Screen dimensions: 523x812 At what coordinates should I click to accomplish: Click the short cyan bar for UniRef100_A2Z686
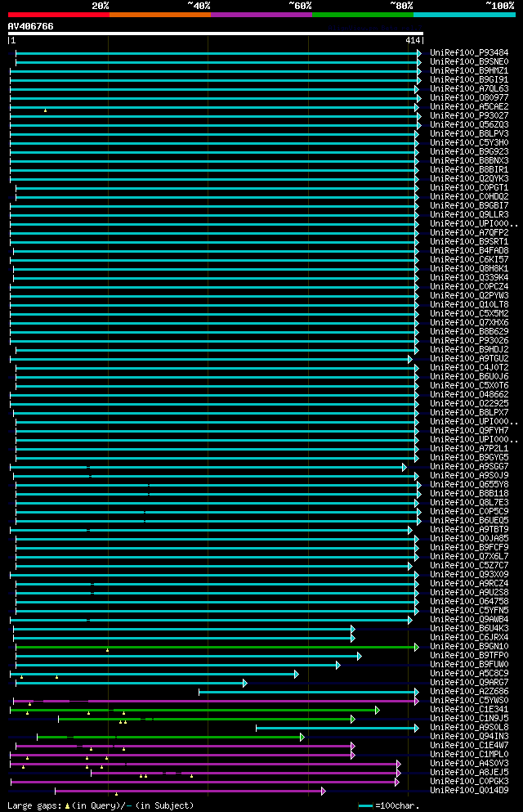(x=309, y=692)
